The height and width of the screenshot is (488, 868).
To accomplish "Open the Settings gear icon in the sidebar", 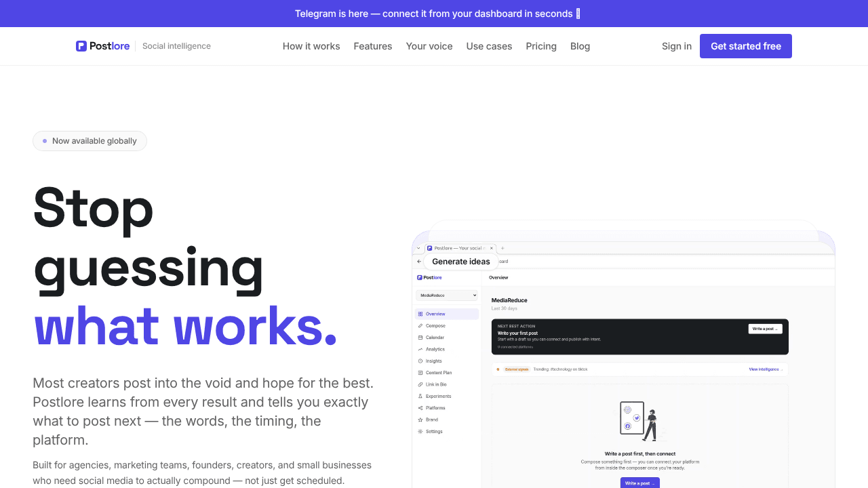I will [420, 432].
